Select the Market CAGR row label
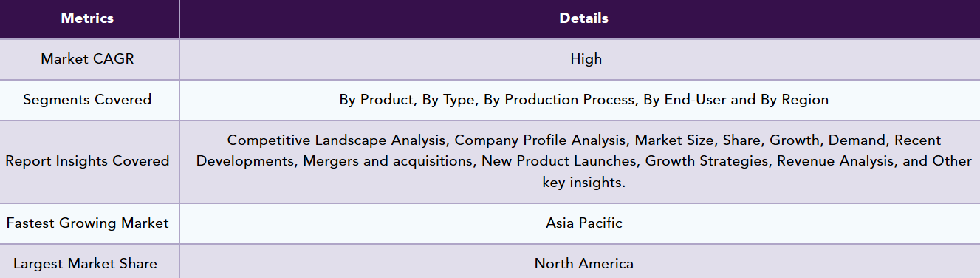This screenshot has width=980, height=278. pos(87,59)
